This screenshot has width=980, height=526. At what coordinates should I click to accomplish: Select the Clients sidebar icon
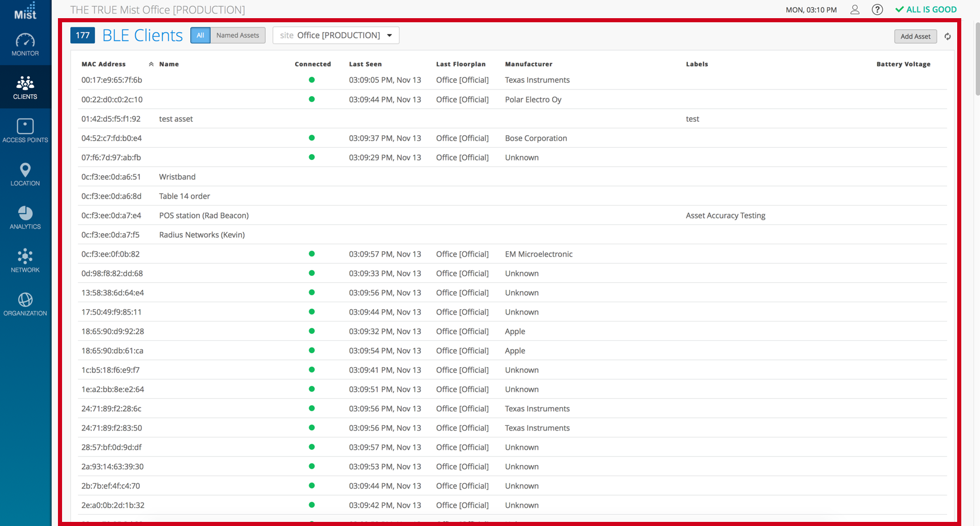coord(25,88)
